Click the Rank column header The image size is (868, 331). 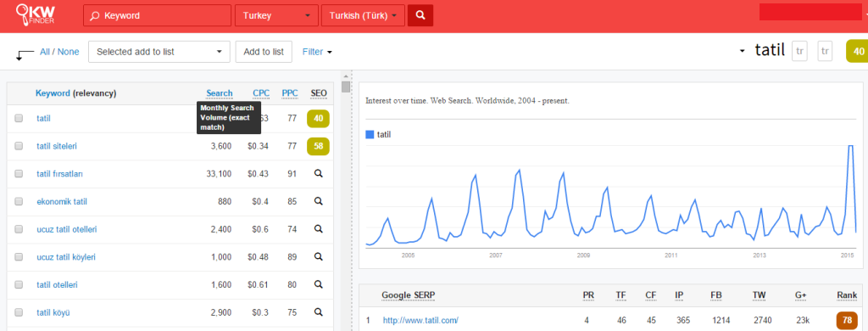[x=847, y=295]
